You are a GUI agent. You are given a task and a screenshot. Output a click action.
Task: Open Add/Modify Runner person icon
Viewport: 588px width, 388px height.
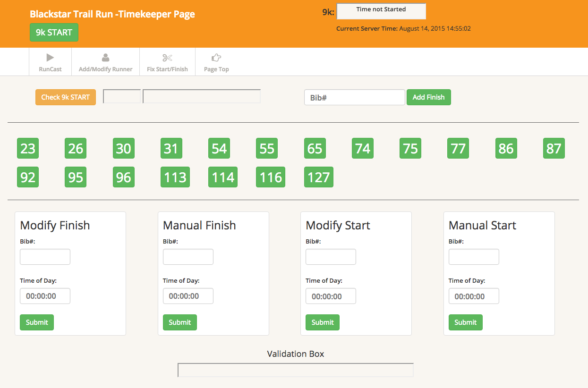105,58
